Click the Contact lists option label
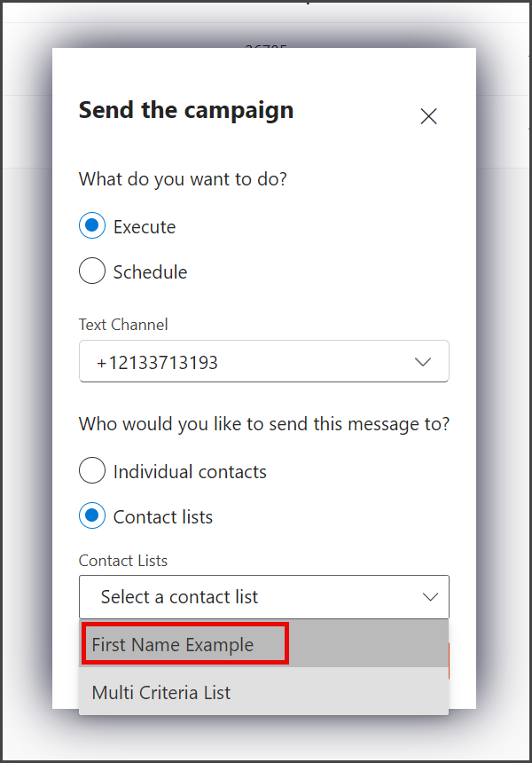 click(x=163, y=517)
